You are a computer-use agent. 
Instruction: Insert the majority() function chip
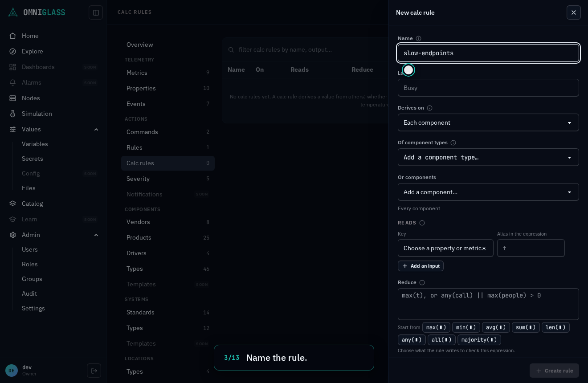[x=479, y=340]
